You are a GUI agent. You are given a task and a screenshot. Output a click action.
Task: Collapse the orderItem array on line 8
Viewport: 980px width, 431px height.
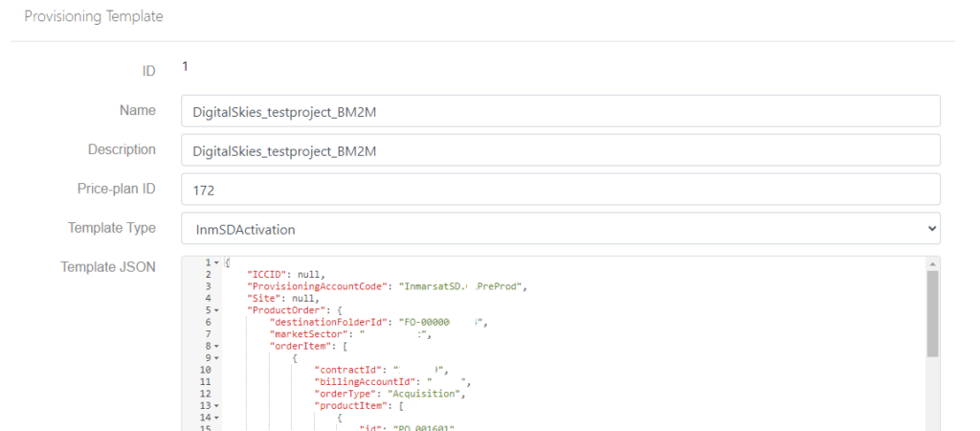coord(216,346)
